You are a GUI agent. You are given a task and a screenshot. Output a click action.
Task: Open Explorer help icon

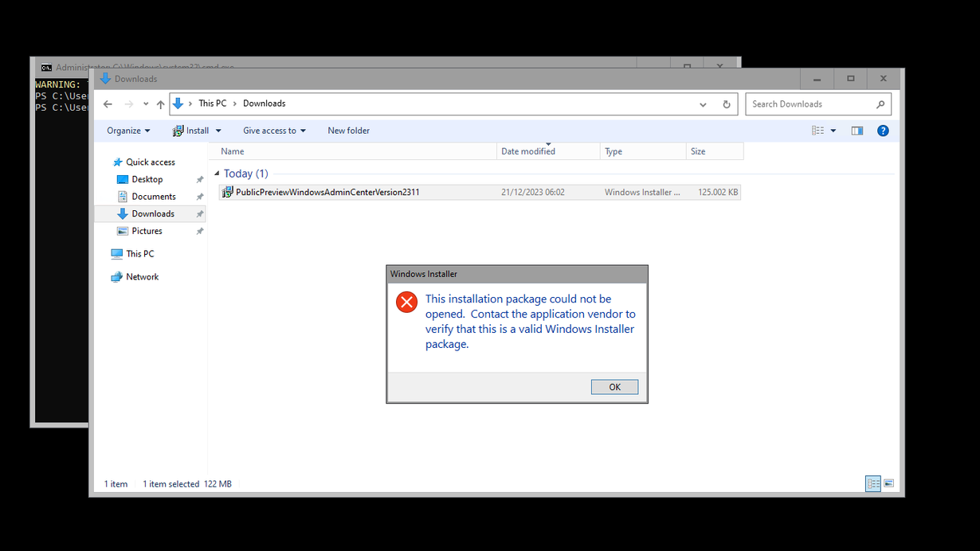(x=883, y=131)
